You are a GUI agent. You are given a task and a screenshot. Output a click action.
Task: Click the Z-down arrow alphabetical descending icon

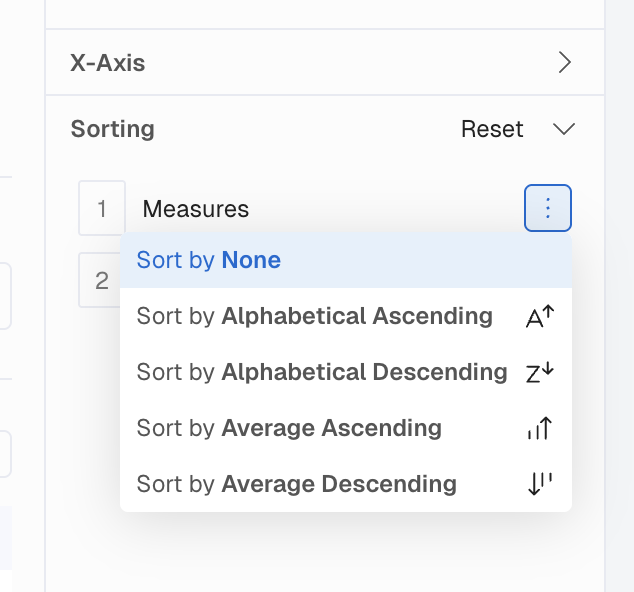click(540, 372)
